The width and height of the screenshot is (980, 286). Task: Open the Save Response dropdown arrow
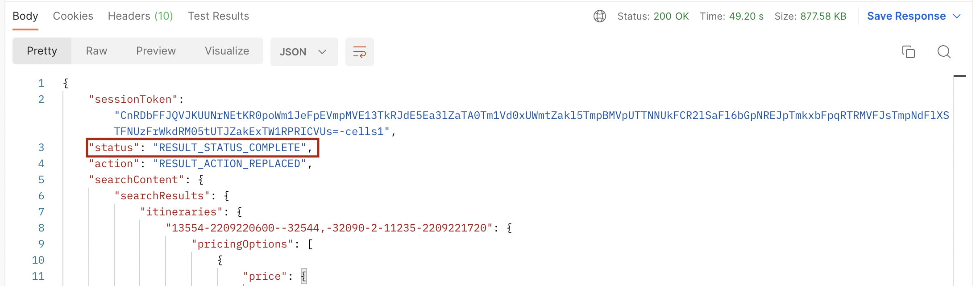pos(957,17)
